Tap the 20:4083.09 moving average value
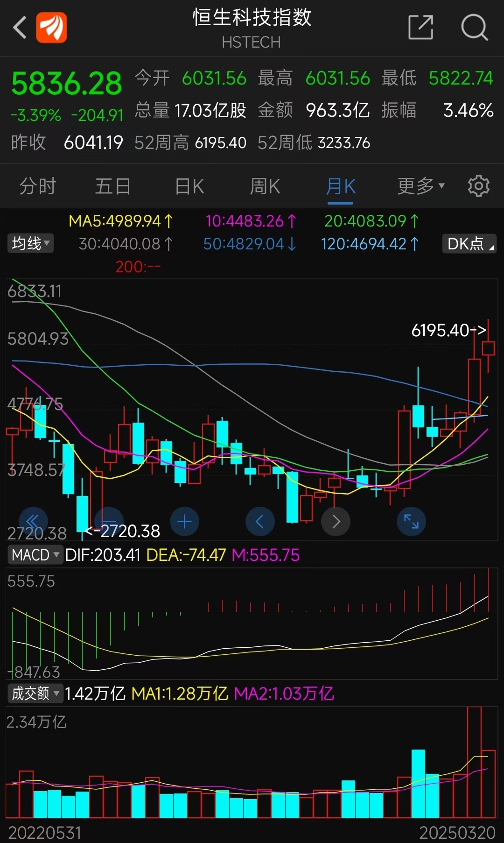The height and width of the screenshot is (843, 504). coord(372,221)
